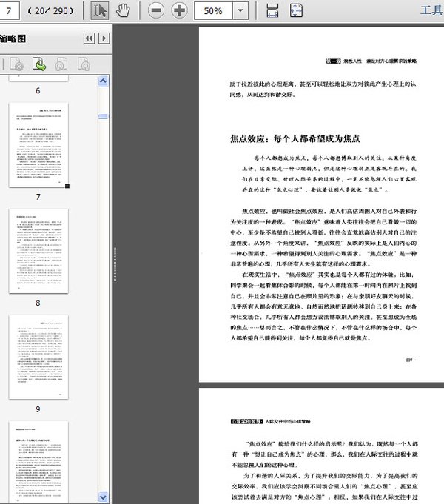The image size is (444, 504).
Task: Click the (20 / 290) page count text
Action: coord(51,11)
